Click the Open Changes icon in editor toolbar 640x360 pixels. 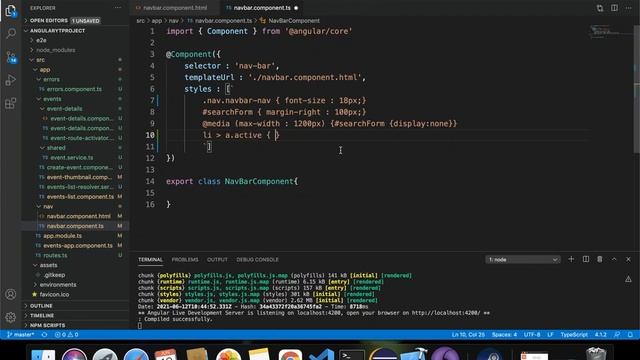pos(600,8)
